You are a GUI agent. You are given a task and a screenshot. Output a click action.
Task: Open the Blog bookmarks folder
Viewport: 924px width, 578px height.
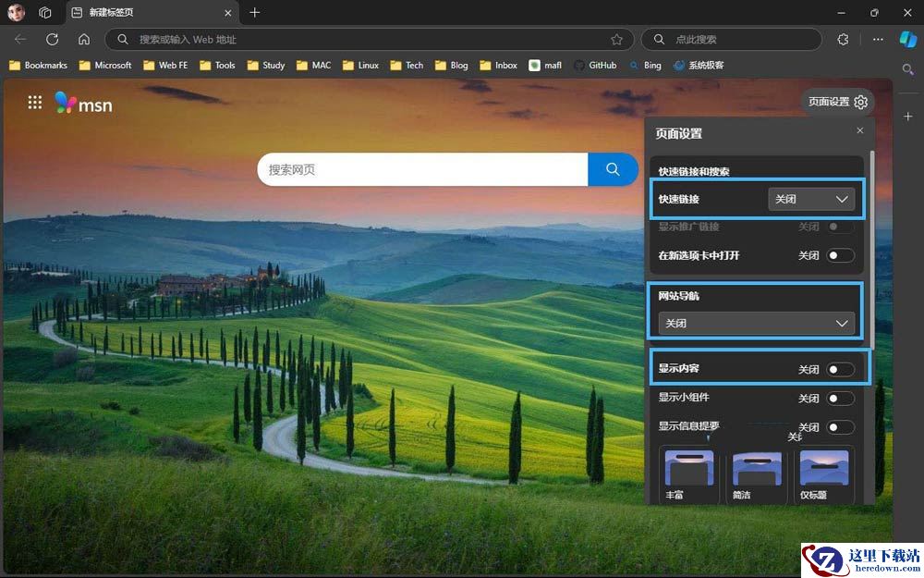tap(452, 66)
